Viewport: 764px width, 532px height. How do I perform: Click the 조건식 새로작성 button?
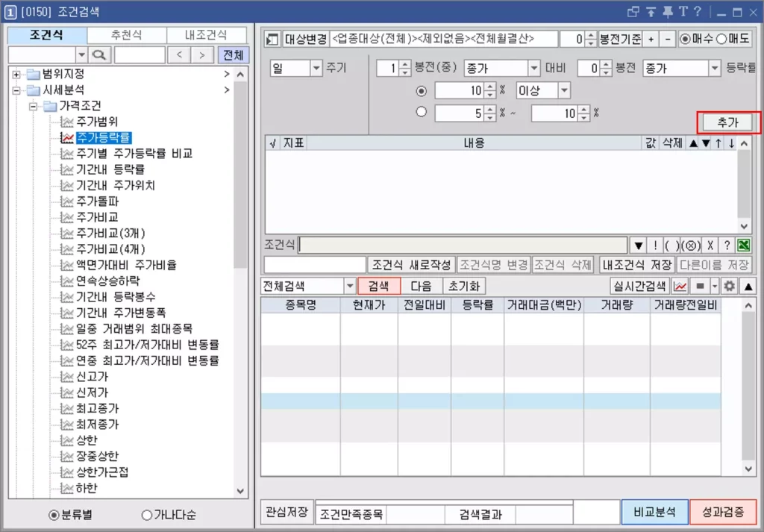(x=412, y=265)
